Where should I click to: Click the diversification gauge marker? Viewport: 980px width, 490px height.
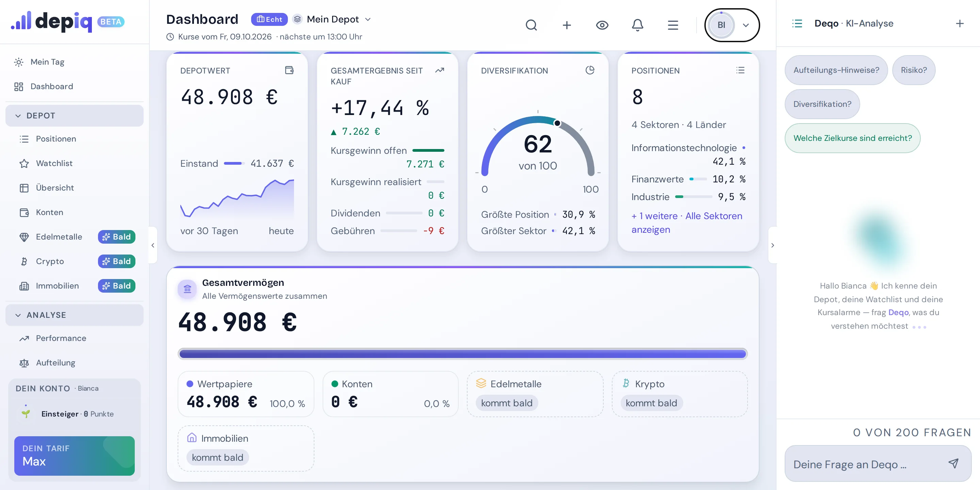(x=557, y=123)
